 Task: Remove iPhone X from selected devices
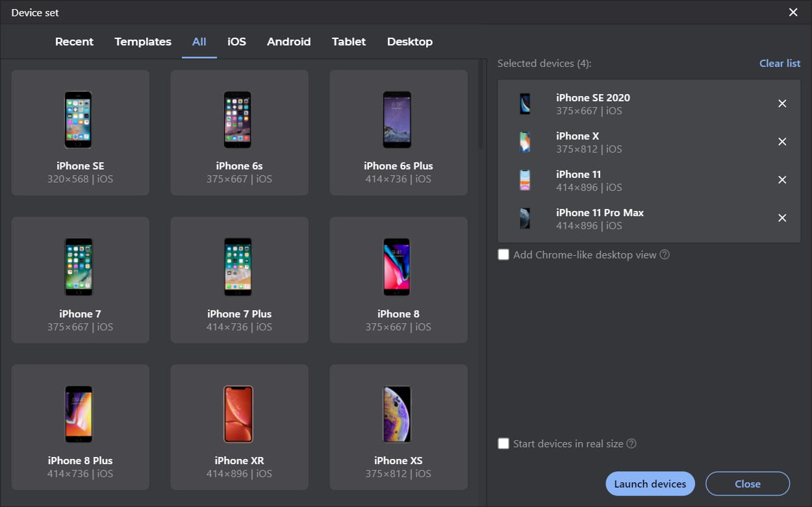[x=782, y=142]
